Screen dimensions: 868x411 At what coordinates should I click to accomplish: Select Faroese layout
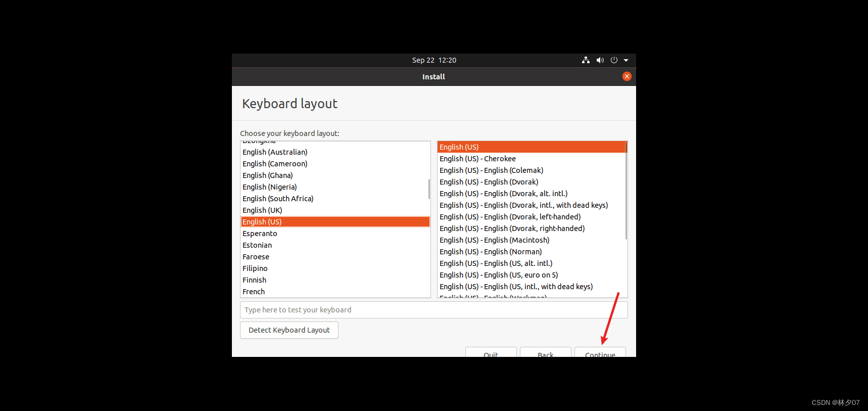(x=335, y=257)
